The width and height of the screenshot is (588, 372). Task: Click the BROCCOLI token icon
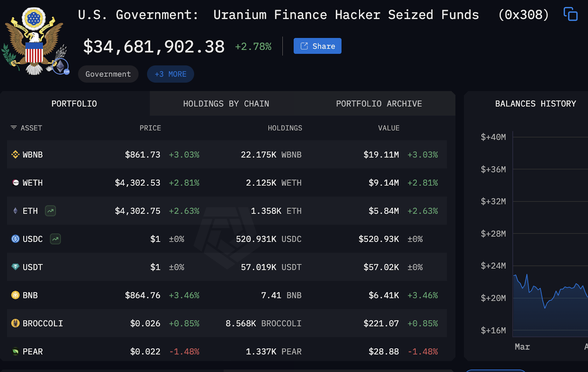click(x=15, y=323)
